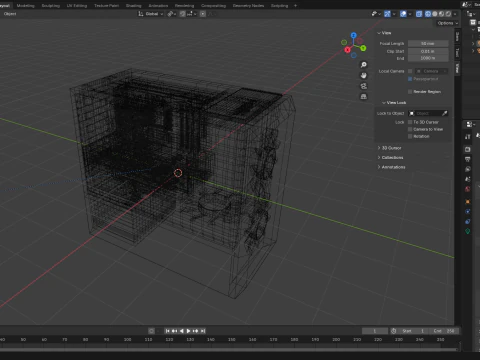
Task: Open the Modeling workspace tab
Action: (25, 5)
